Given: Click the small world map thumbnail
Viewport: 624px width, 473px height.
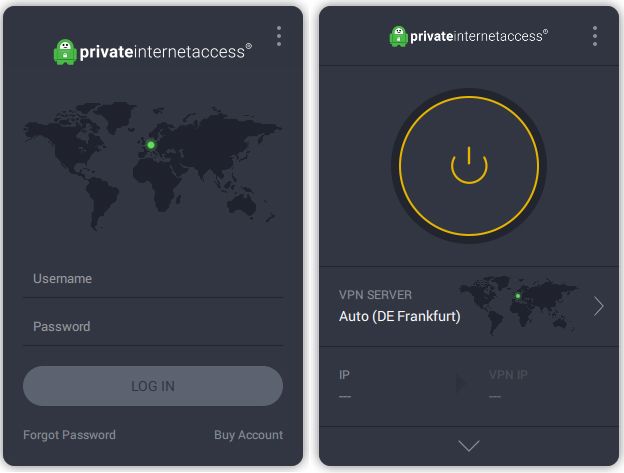Looking at the screenshot, I should 518,304.
